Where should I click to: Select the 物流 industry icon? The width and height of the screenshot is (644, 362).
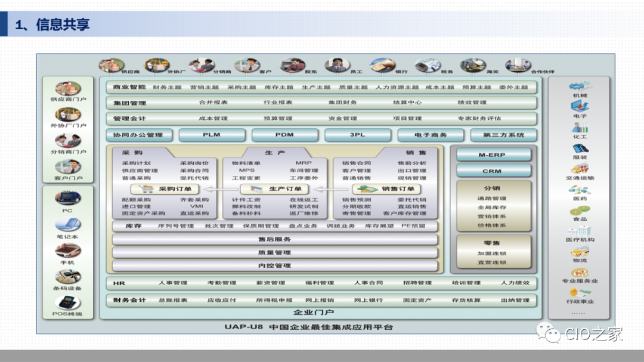pyautogui.click(x=580, y=252)
